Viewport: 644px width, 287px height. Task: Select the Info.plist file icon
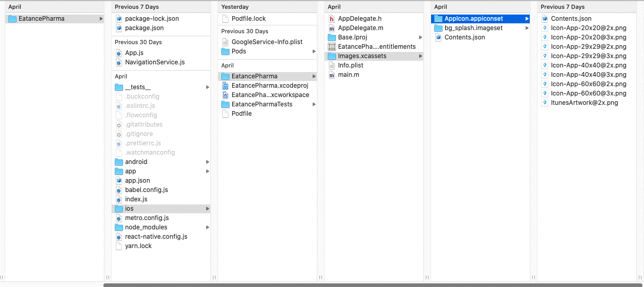[332, 65]
